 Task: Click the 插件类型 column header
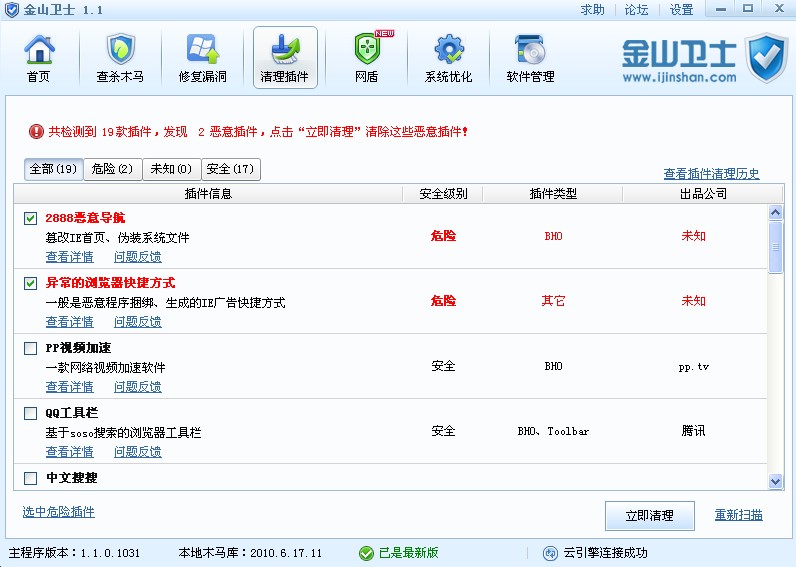(x=553, y=193)
